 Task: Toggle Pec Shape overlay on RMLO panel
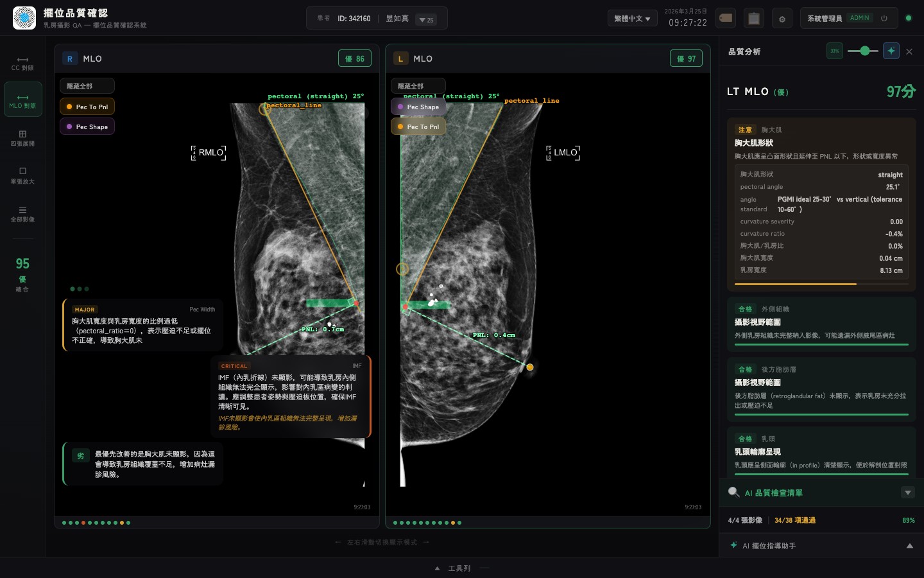coord(87,127)
